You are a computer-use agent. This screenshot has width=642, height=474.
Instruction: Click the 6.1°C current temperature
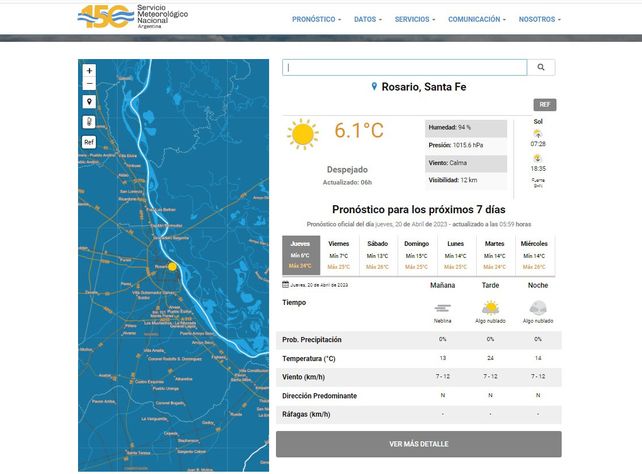click(359, 131)
